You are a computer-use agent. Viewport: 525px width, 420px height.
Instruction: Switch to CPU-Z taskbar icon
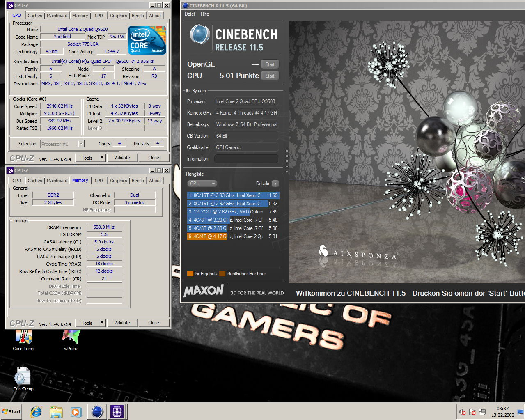tap(117, 412)
